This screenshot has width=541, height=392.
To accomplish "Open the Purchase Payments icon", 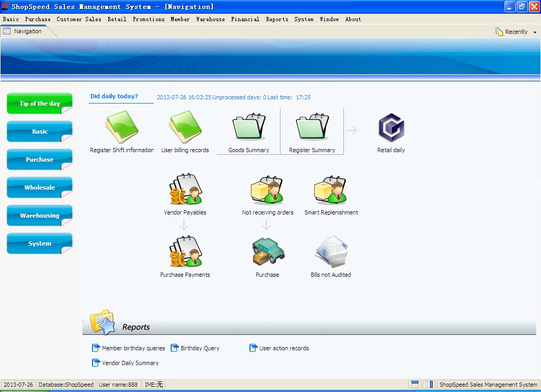I will [185, 252].
